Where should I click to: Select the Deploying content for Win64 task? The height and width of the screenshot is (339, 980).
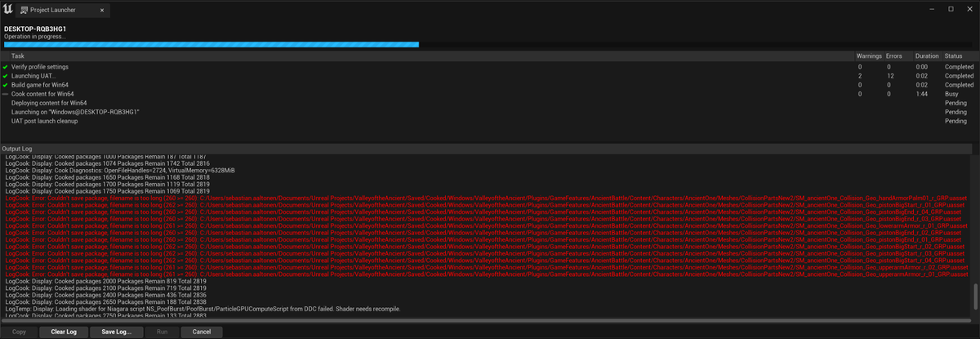(489, 103)
